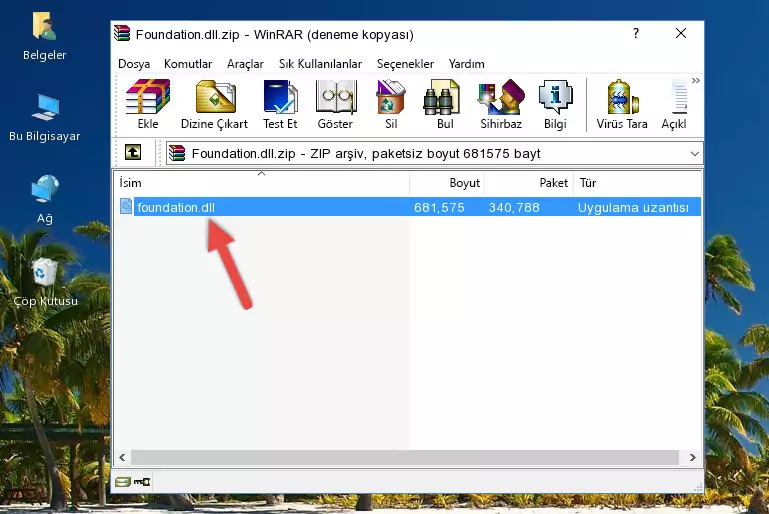Click the archive path address field
The image size is (769, 514).
click(434, 154)
